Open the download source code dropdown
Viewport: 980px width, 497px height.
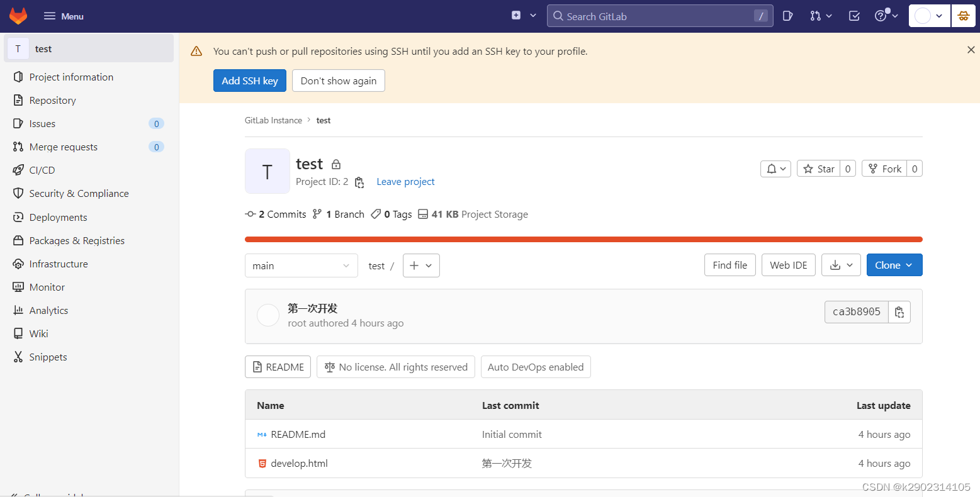tap(841, 265)
